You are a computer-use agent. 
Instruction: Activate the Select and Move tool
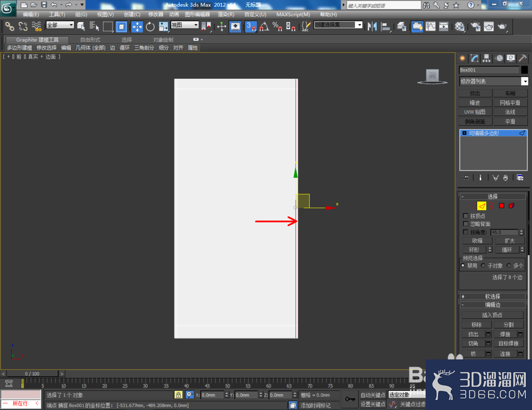tap(137, 26)
